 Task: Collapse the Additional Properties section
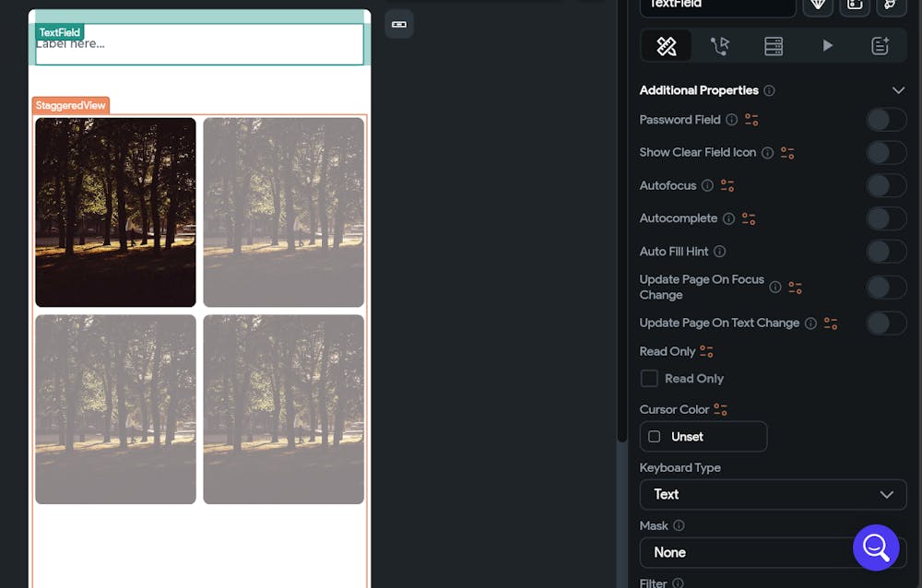pos(898,90)
